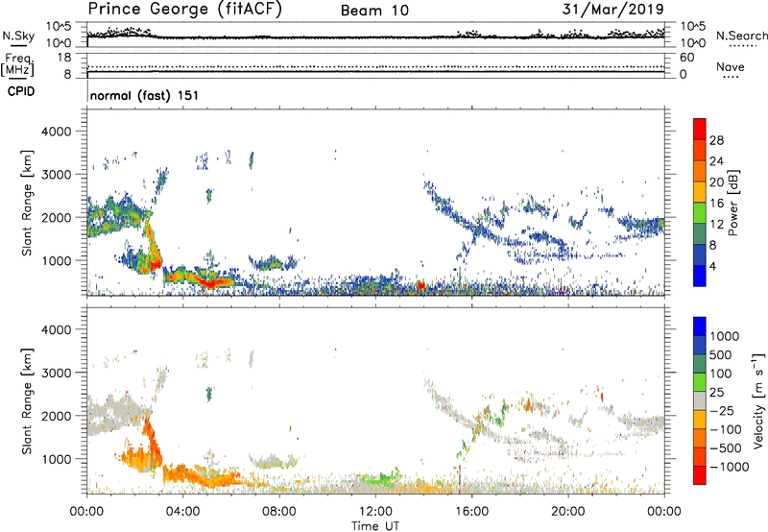Screen dimensions: 768x532
Task: Select the "N.Search" legend label
Action: point(741,36)
